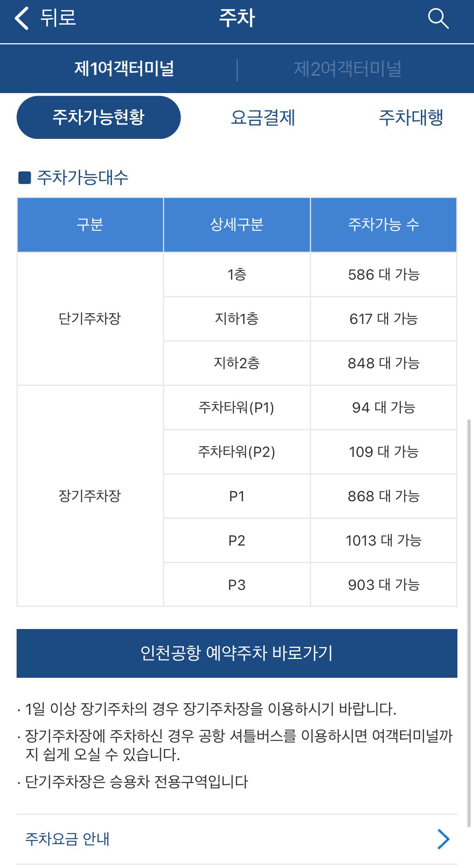
Task: Click the 주차가능 수 column header
Action: click(384, 225)
